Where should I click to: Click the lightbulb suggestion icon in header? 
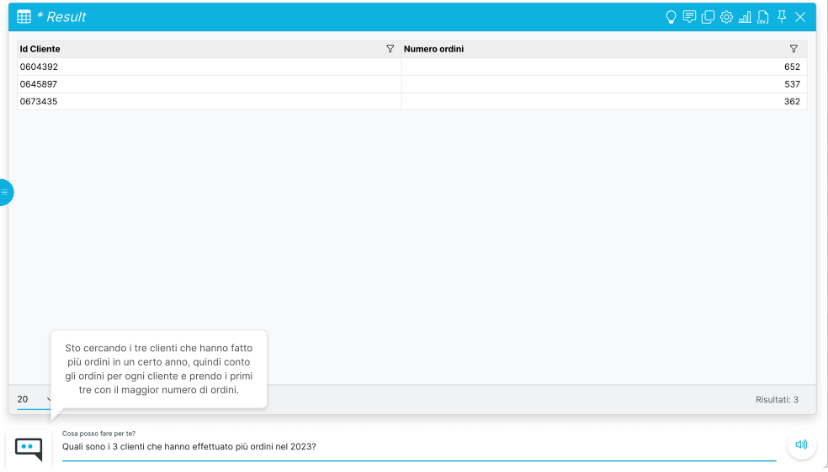(x=671, y=17)
